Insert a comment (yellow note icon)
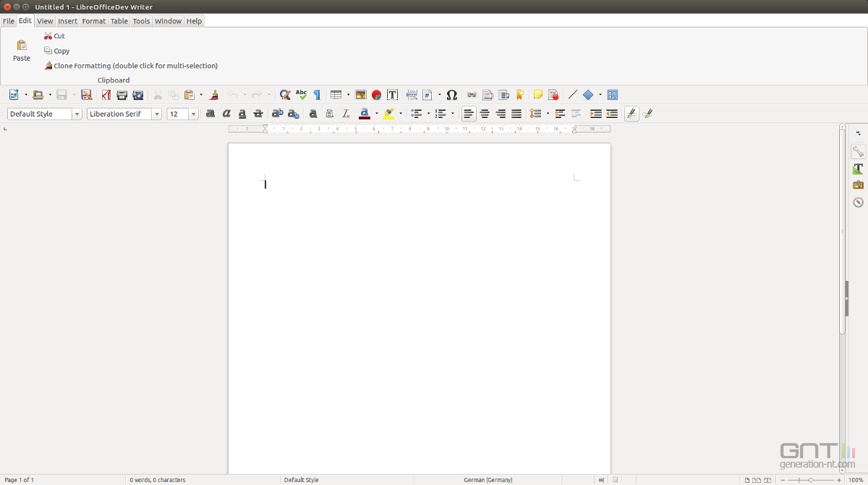This screenshot has height=485, width=868. [x=537, y=95]
